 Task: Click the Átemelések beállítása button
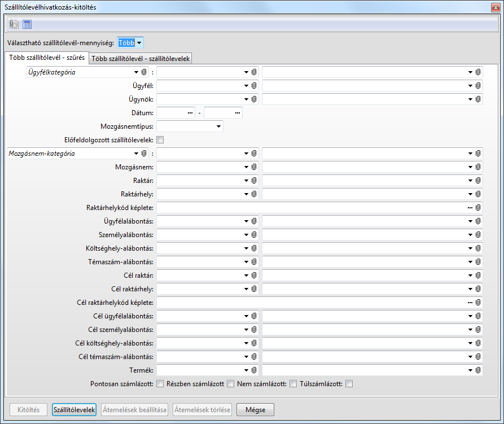tap(135, 409)
